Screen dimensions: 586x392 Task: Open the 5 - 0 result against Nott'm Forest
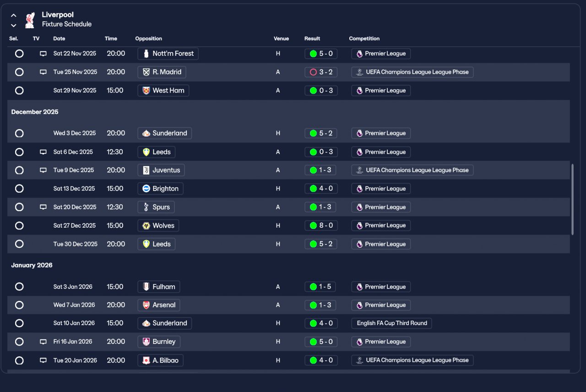pos(321,54)
